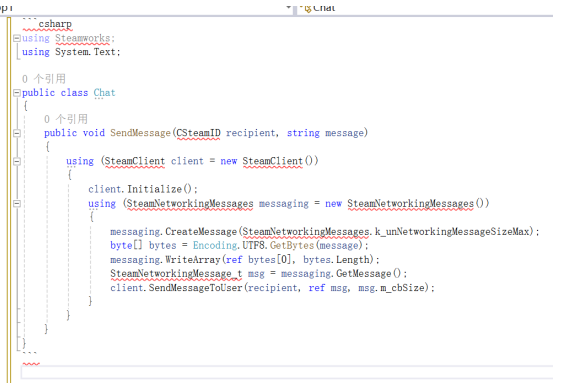Image resolution: width=562 pixels, height=383 pixels.
Task: Click the byte[] type keyword
Action: [x=127, y=245]
